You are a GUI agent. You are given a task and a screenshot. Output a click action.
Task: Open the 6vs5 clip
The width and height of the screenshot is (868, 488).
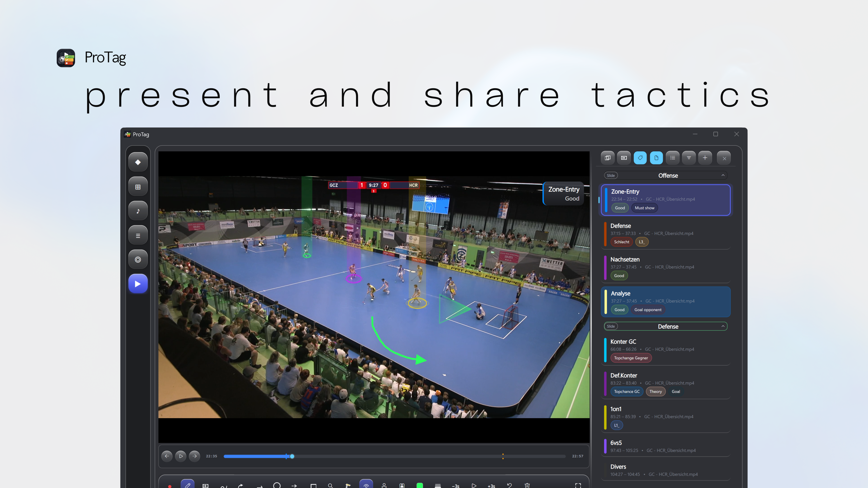[x=666, y=447]
